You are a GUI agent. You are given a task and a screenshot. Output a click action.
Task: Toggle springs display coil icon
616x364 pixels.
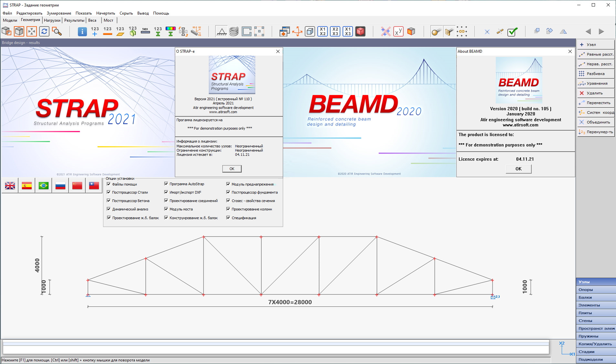coord(234,31)
